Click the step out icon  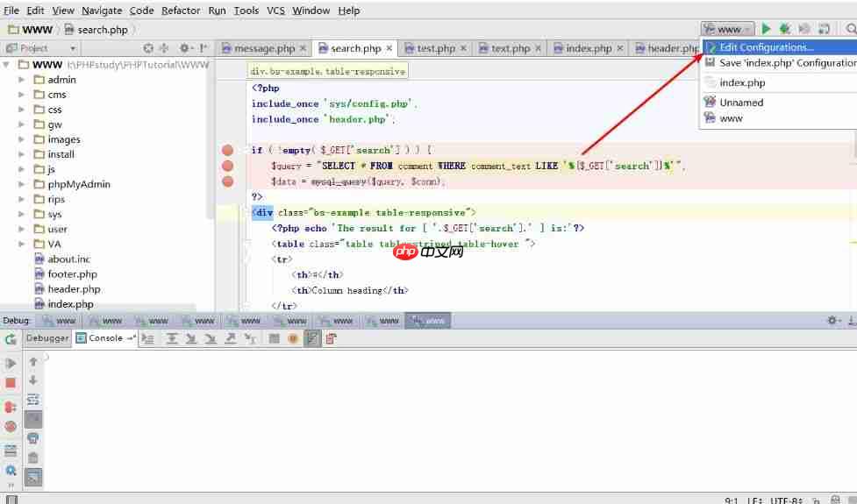coord(230,338)
